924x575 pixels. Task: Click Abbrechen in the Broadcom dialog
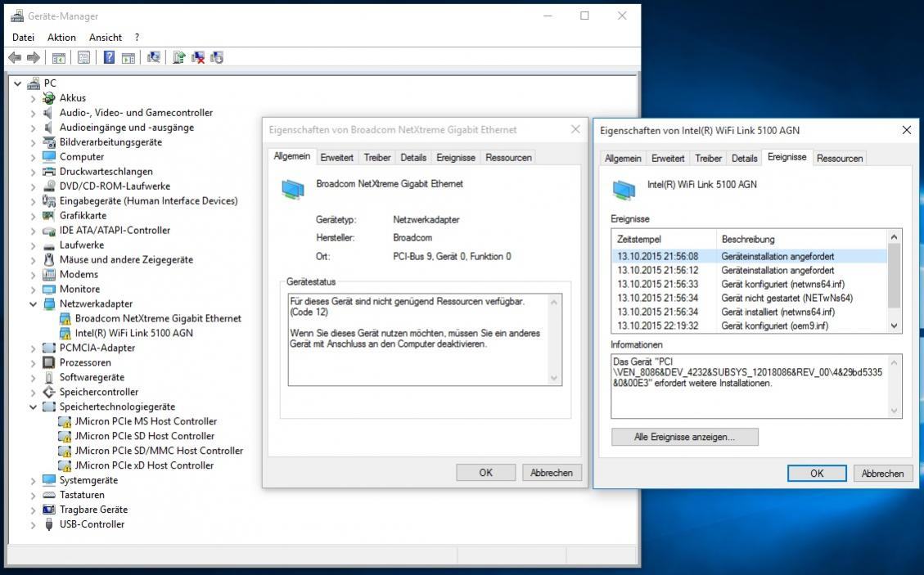pyautogui.click(x=551, y=473)
